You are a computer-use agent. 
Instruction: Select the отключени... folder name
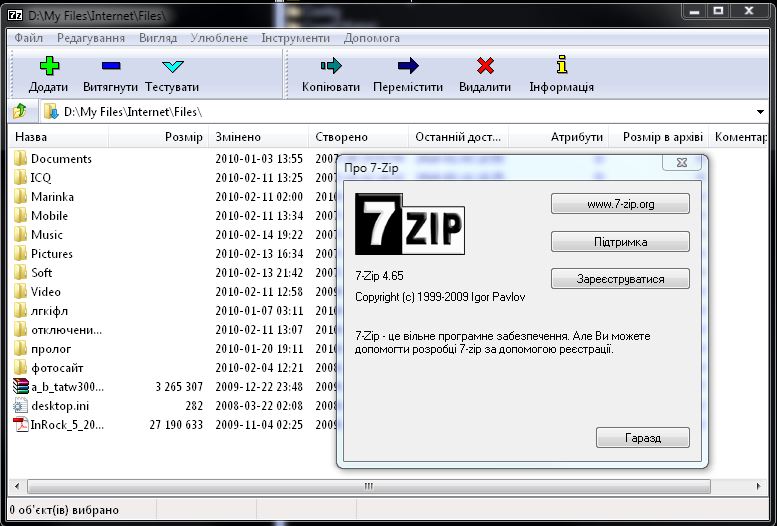[66, 330]
